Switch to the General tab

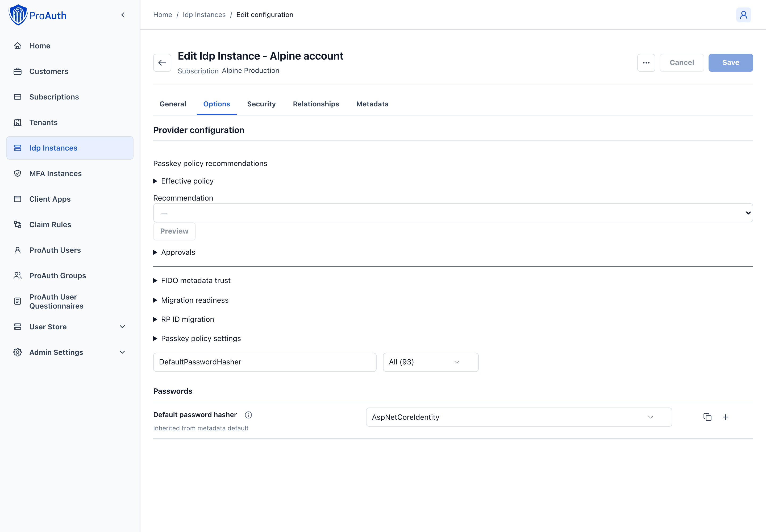tap(173, 104)
